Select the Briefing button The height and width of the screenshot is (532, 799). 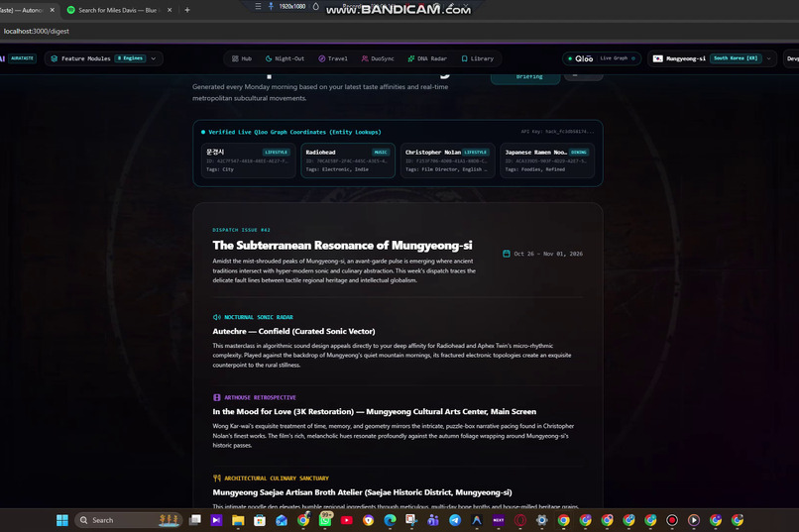click(x=525, y=77)
